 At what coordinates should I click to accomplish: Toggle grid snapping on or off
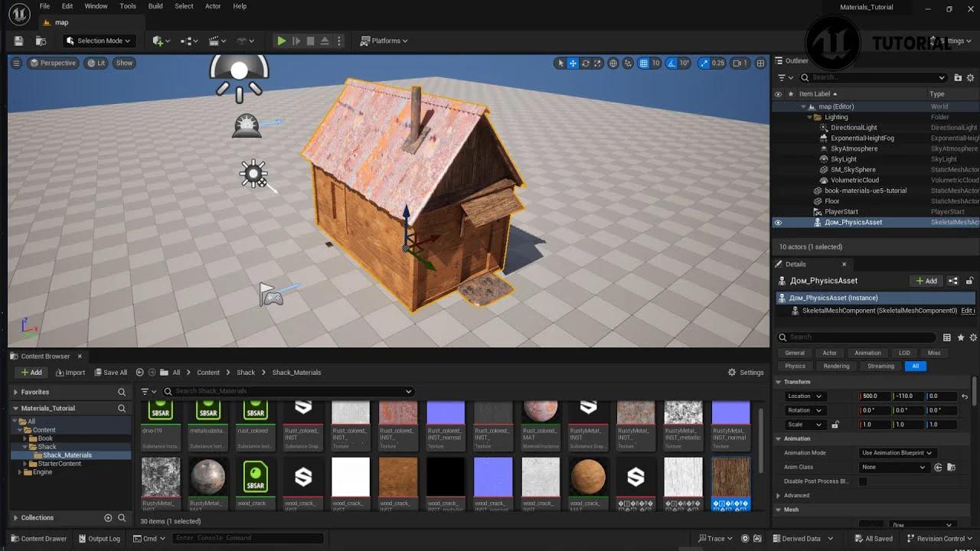tap(643, 63)
